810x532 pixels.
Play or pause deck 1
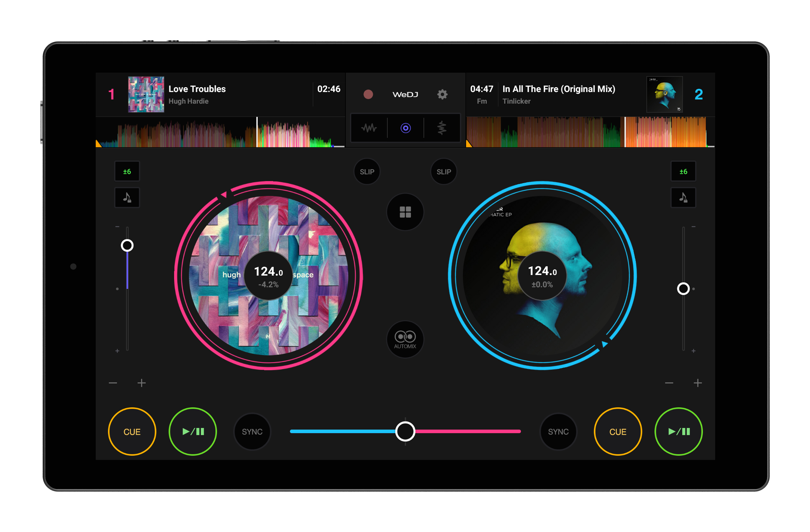193,432
